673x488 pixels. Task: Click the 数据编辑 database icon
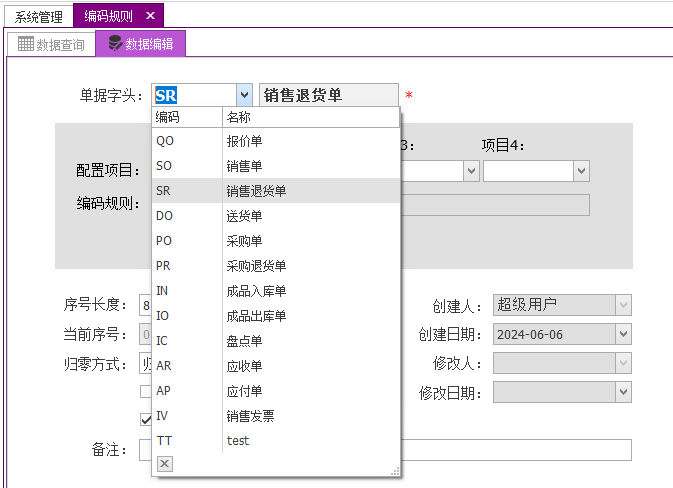pyautogui.click(x=115, y=43)
